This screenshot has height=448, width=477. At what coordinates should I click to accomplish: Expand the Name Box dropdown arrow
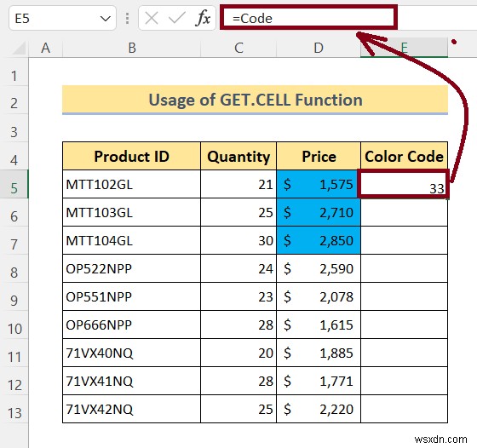click(x=106, y=19)
